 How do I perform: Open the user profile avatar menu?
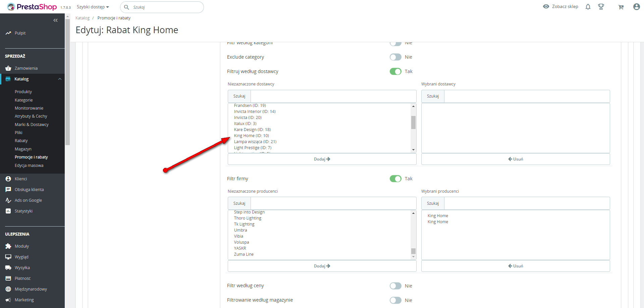tap(637, 7)
